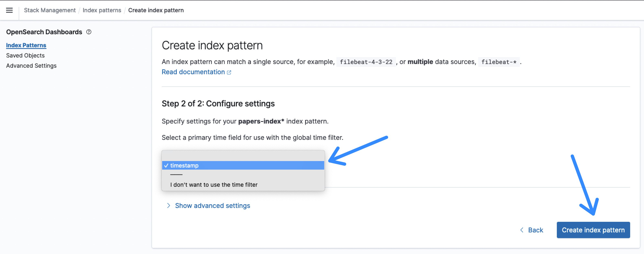The width and height of the screenshot is (644, 254).
Task: Click the Index Patterns sidebar navigation item
Action: click(x=26, y=45)
